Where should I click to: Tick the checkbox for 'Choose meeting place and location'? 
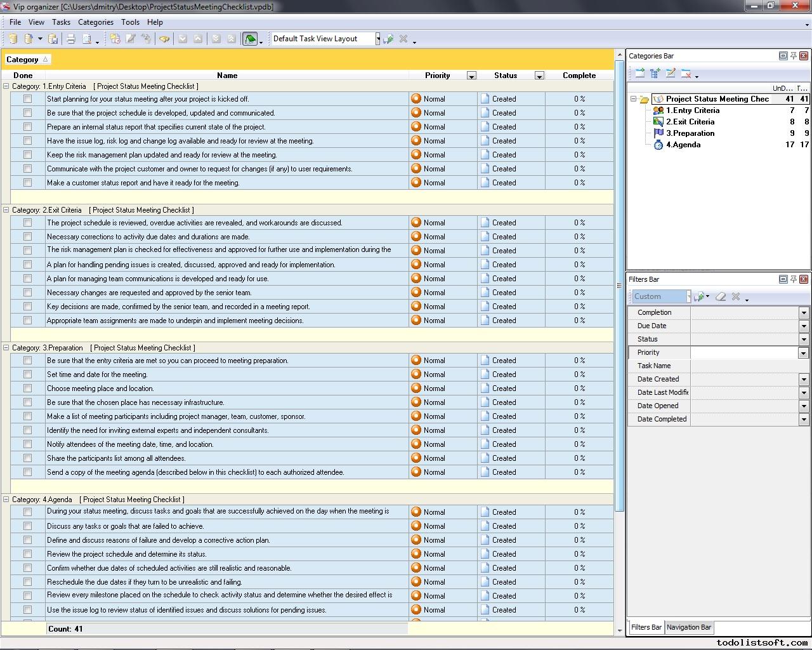(27, 388)
